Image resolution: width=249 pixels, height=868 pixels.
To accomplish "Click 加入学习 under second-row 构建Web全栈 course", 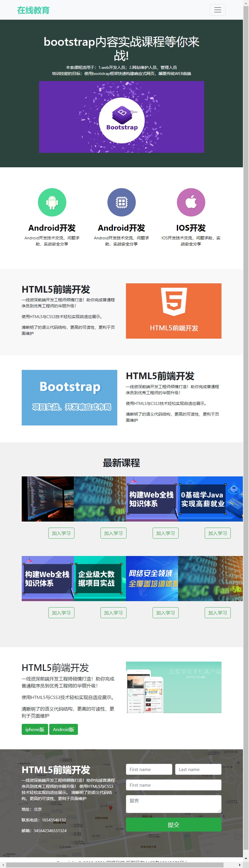I will [x=61, y=613].
